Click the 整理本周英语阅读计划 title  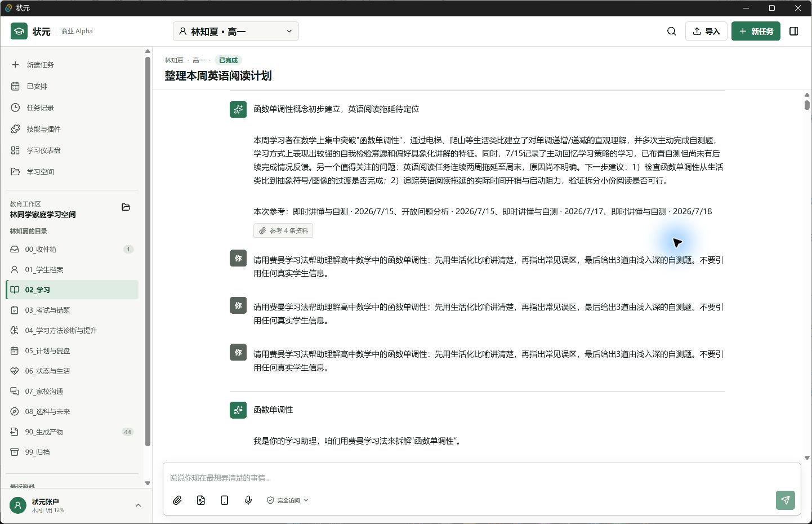click(218, 76)
